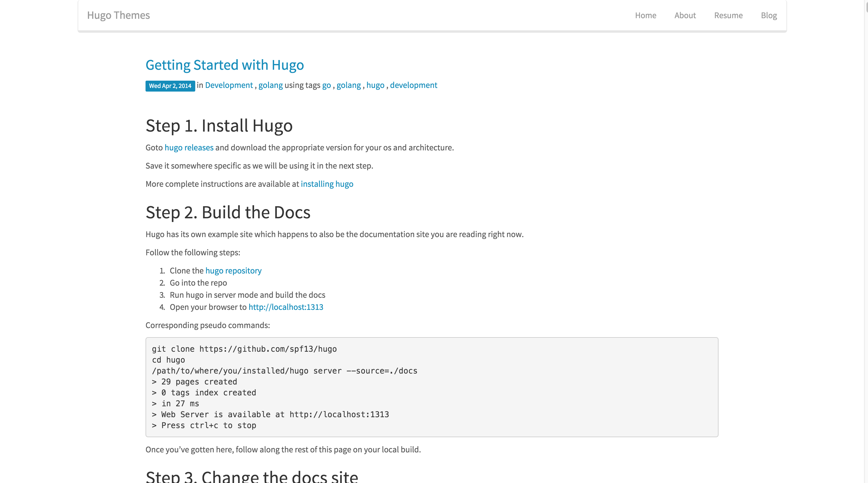Open http://localhost:1313 link
The width and height of the screenshot is (868, 483).
286,307
